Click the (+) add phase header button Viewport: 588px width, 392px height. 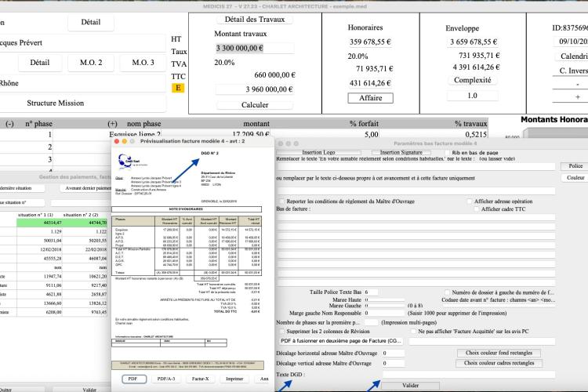point(112,124)
